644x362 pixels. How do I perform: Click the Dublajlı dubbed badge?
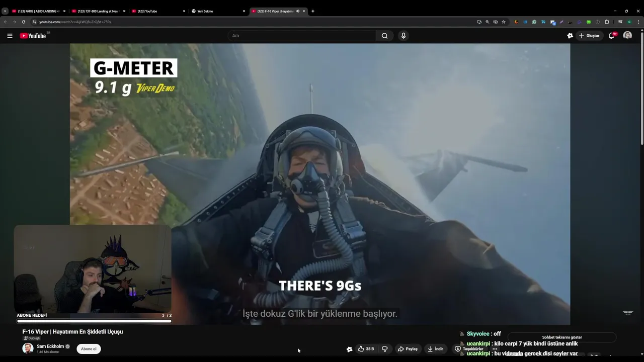click(x=32, y=338)
